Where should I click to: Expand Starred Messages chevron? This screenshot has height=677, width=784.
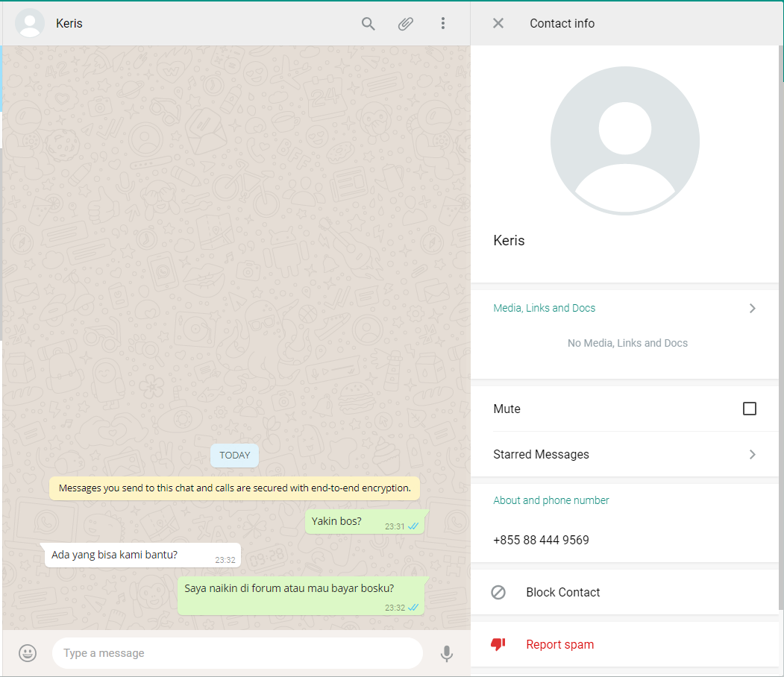752,454
